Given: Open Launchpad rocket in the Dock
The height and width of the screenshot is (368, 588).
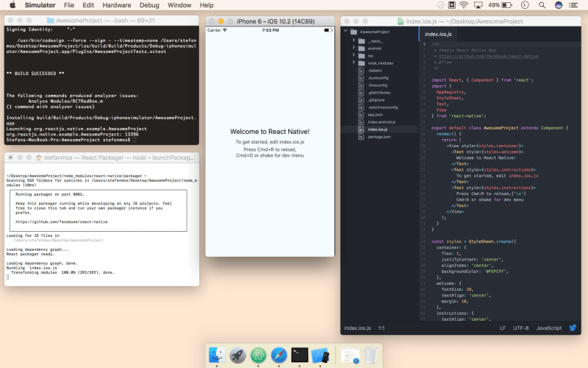Looking at the screenshot, I should coord(237,355).
